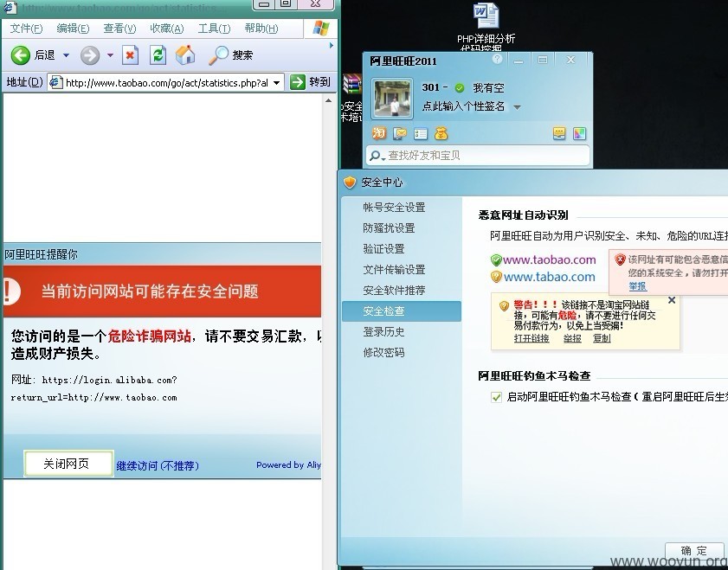Image resolution: width=728 pixels, height=570 pixels.
Task: Open the 工具(T) menu
Action: pos(214,29)
